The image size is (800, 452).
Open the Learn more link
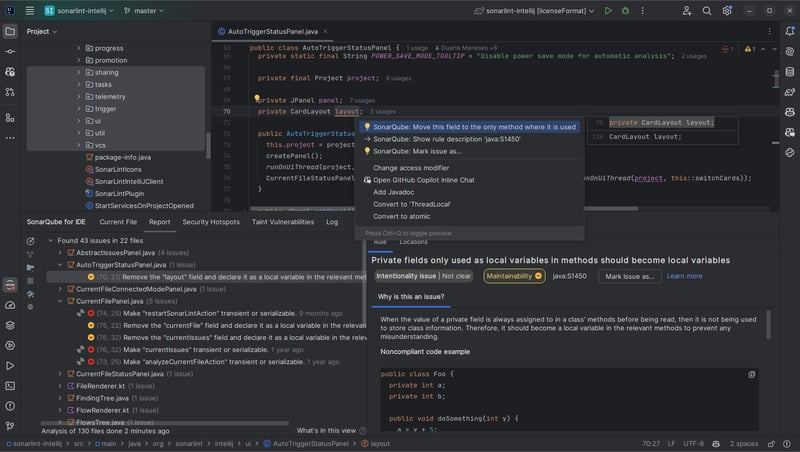click(x=684, y=276)
